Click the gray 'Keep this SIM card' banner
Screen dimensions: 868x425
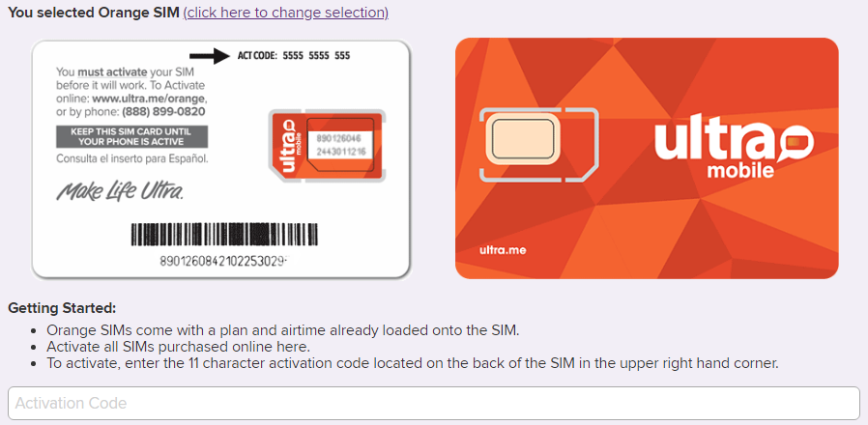(131, 136)
